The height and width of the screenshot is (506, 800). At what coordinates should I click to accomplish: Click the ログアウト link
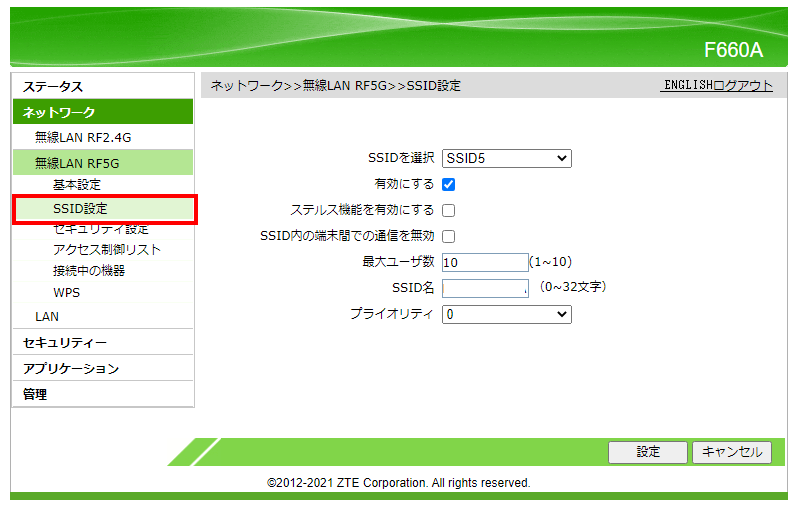742,85
